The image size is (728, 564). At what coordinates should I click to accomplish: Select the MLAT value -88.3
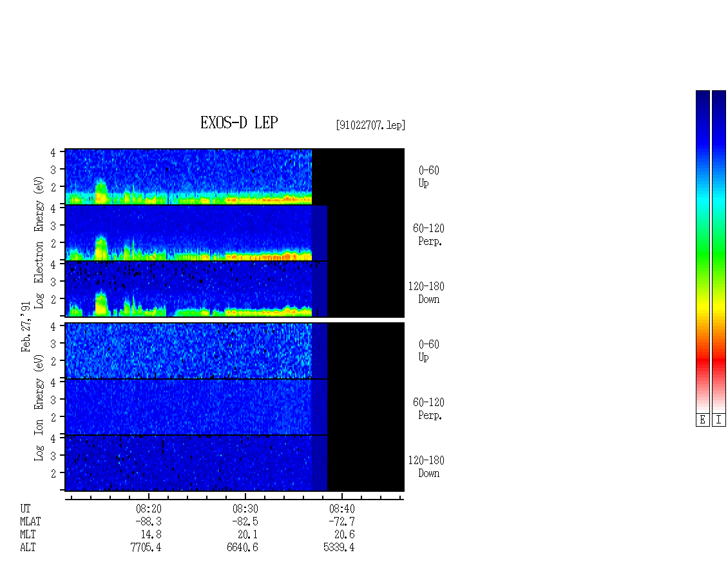[149, 521]
